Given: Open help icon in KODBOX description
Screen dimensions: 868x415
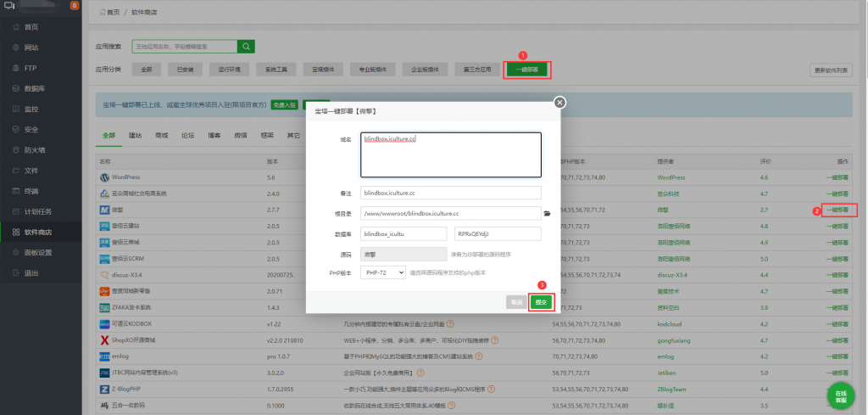Looking at the screenshot, I should [x=451, y=323].
